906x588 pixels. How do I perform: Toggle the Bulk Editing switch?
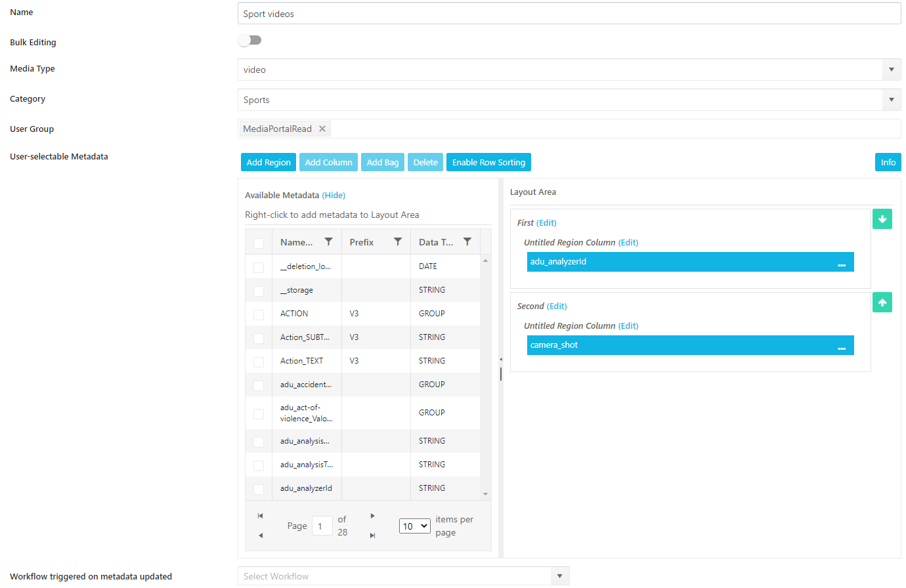[x=249, y=41]
